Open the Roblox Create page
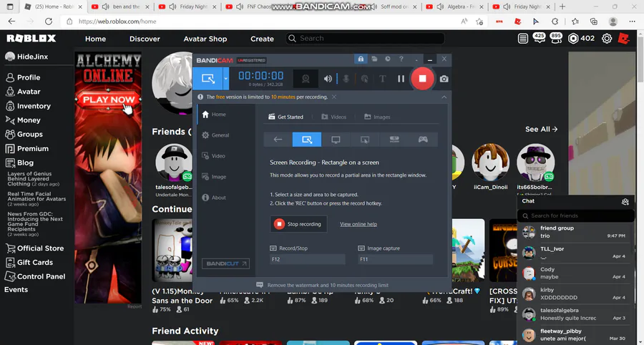The width and height of the screenshot is (644, 345). click(x=262, y=39)
